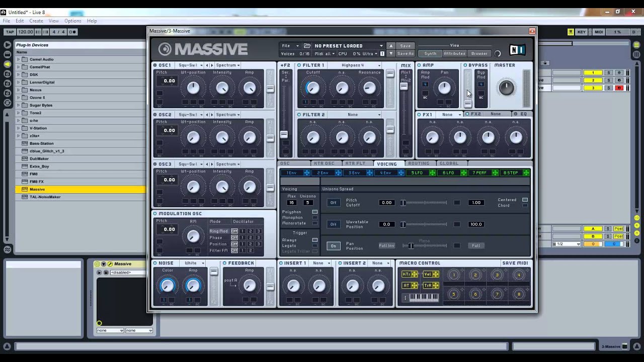Open Live Device Browser sidebar icon
The height and width of the screenshot is (362, 644).
tap(7, 55)
